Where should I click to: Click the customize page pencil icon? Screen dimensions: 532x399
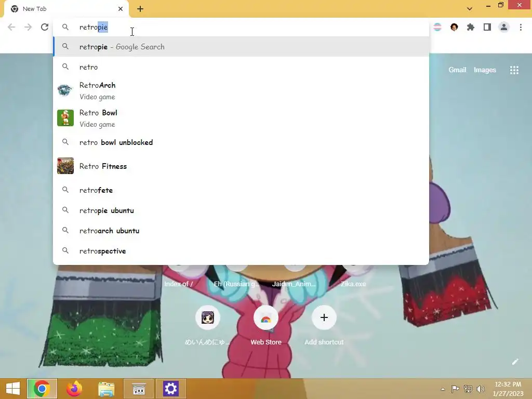click(515, 362)
